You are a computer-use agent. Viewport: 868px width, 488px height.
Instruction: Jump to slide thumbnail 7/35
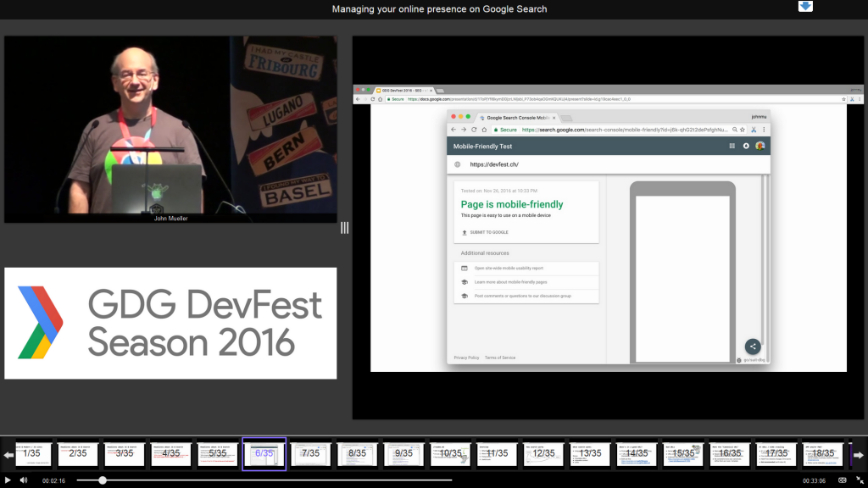(x=310, y=454)
